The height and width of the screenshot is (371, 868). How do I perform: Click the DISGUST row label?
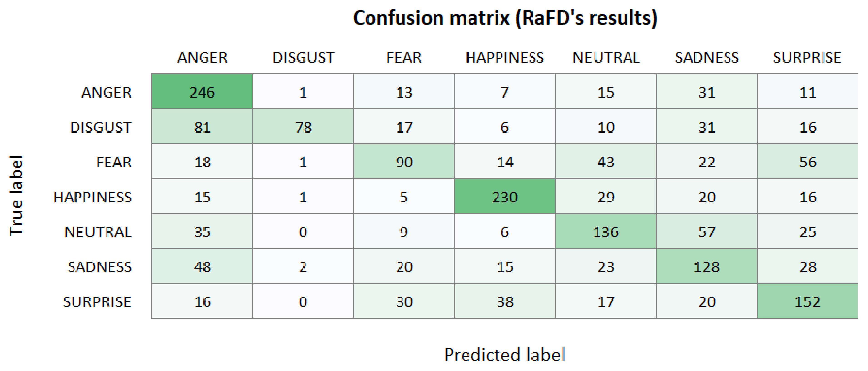[100, 127]
